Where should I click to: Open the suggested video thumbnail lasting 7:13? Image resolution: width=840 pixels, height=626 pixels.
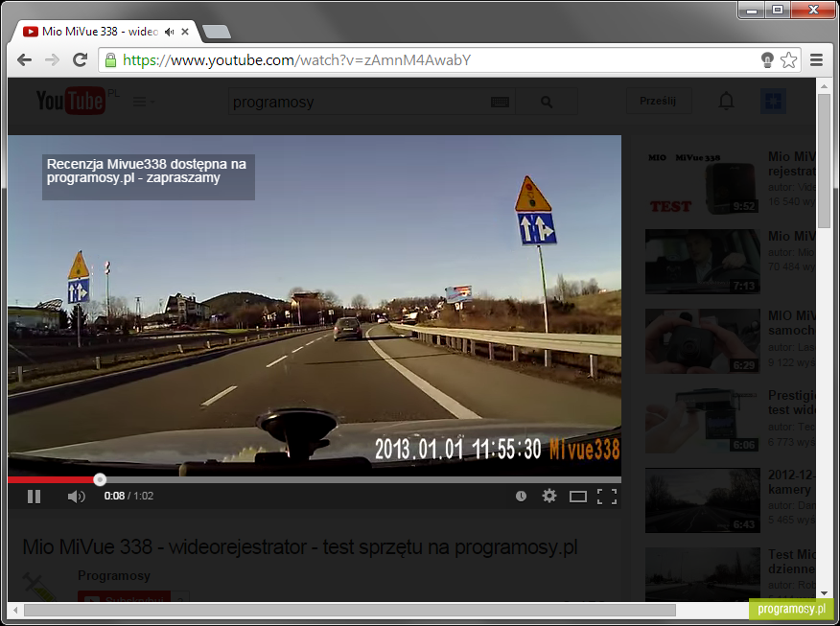coord(702,262)
